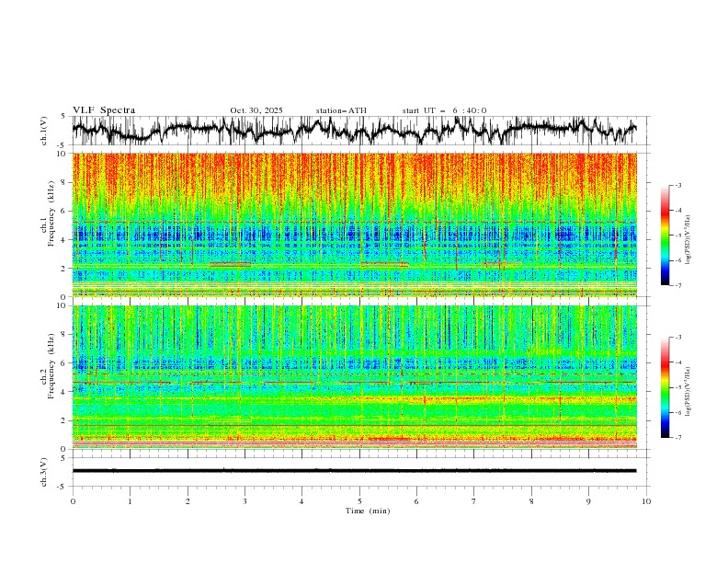
Task: Click the '10' tick on the time axis
Action: 646,501
